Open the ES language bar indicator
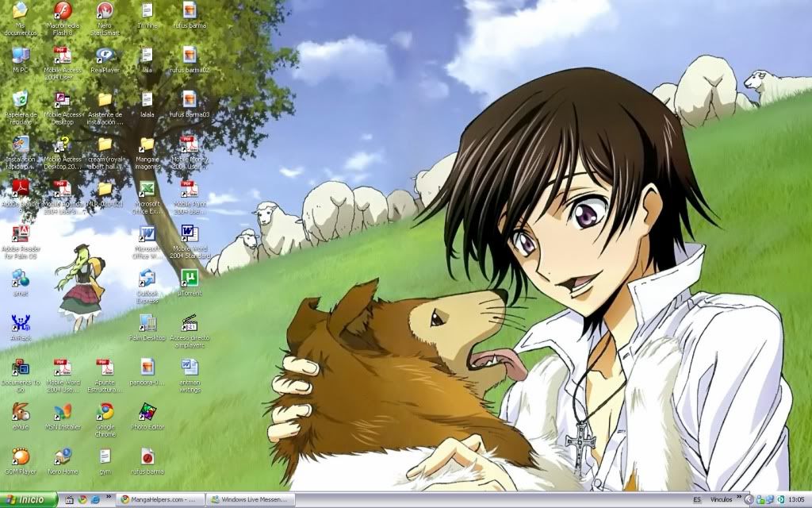 (697, 500)
